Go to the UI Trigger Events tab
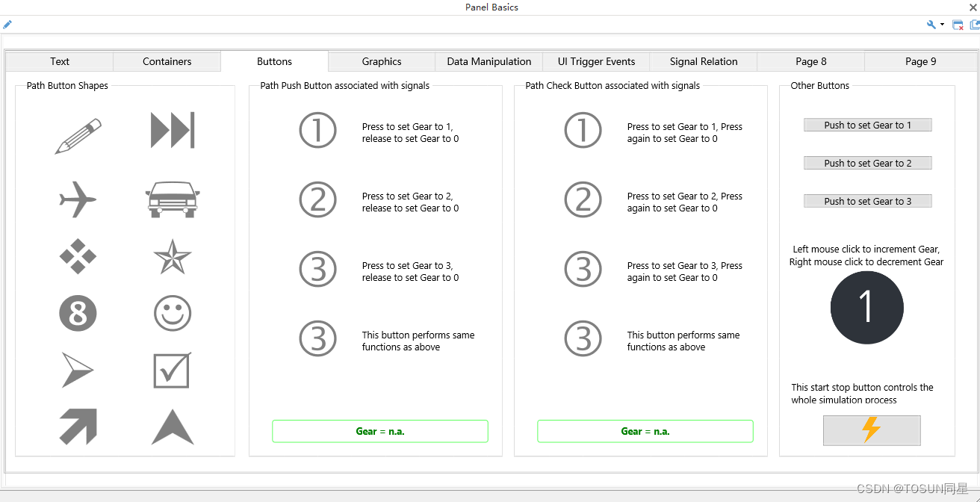 [597, 61]
